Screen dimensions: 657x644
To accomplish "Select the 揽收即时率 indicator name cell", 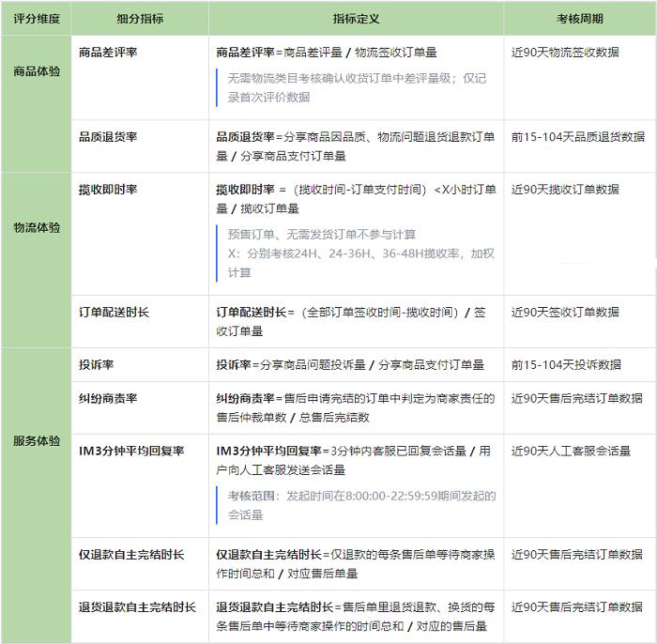I will click(108, 190).
